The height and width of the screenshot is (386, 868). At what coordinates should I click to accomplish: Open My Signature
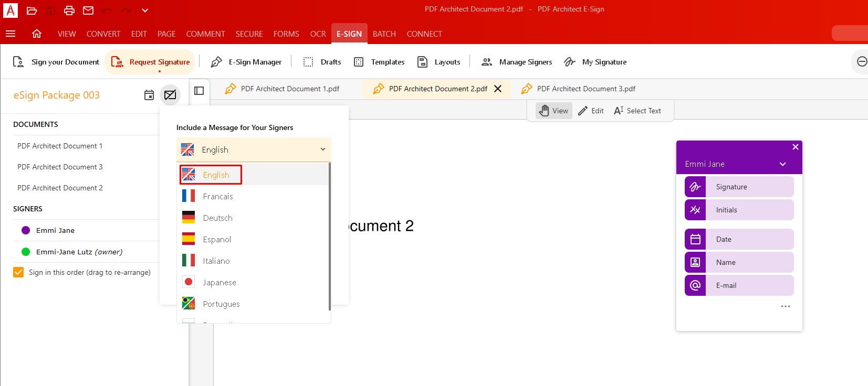(x=595, y=62)
